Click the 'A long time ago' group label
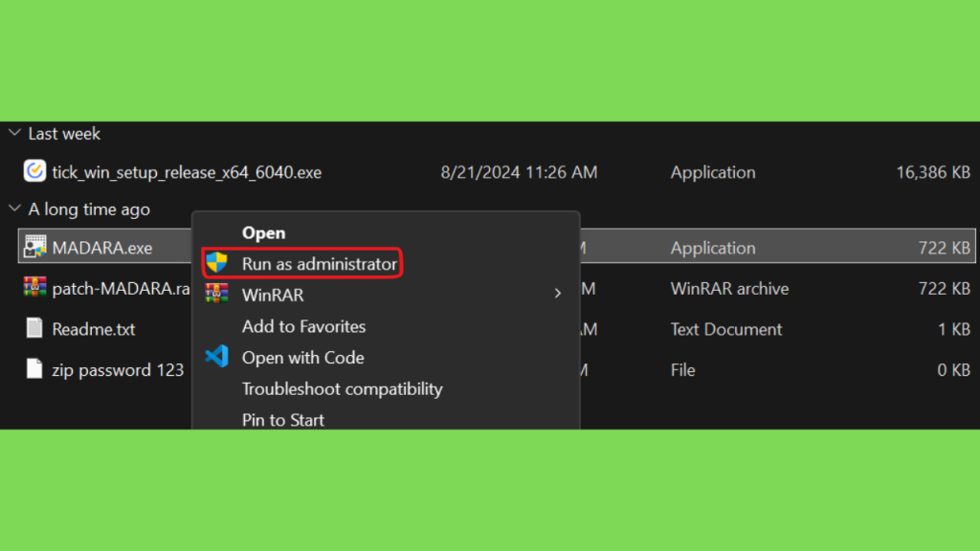The image size is (980, 551). click(x=89, y=209)
